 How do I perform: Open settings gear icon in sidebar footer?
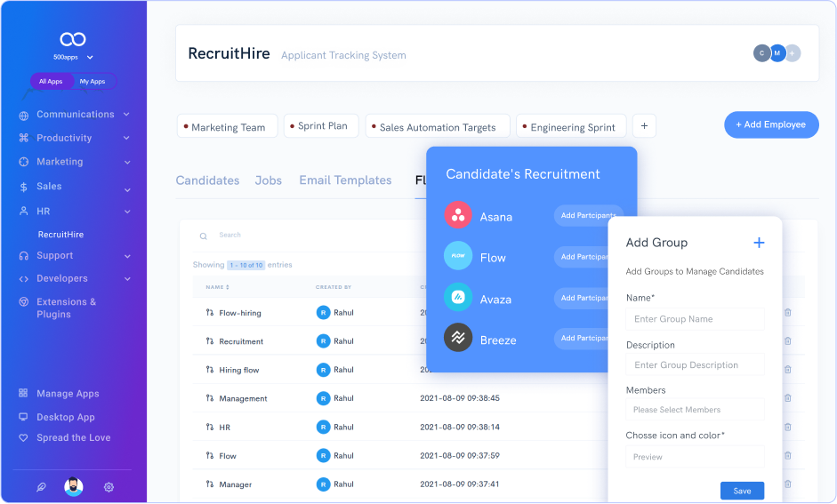pyautogui.click(x=109, y=487)
